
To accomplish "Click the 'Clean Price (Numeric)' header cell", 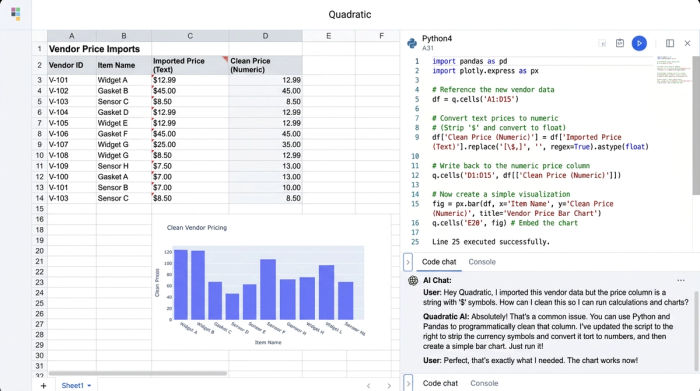I will (265, 65).
